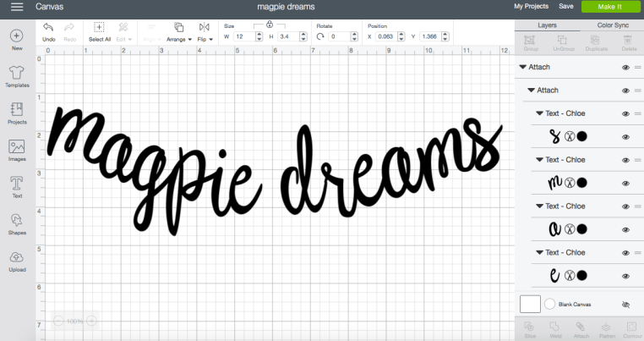Show the Blank Canvas layer
Viewport: 644px width, 341px height.
coord(625,305)
